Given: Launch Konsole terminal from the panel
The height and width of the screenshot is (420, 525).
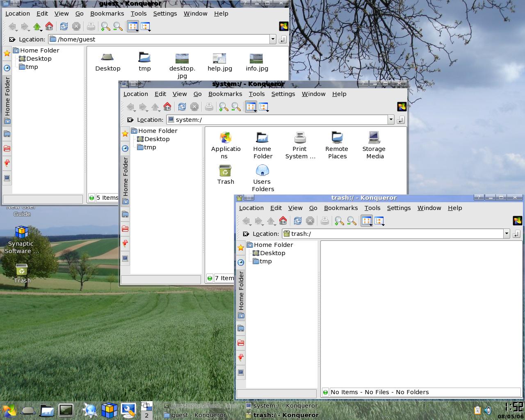Looking at the screenshot, I should coord(66,411).
